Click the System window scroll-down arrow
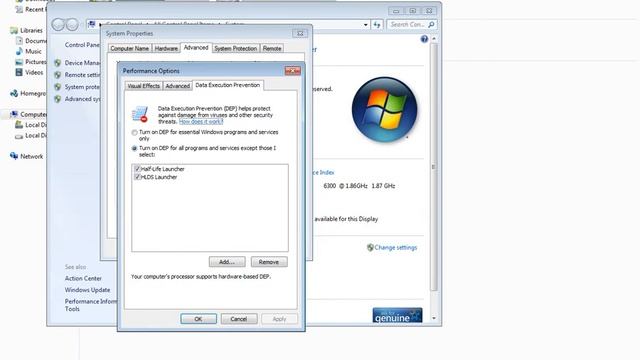This screenshot has width=640, height=360. pyautogui.click(x=433, y=318)
